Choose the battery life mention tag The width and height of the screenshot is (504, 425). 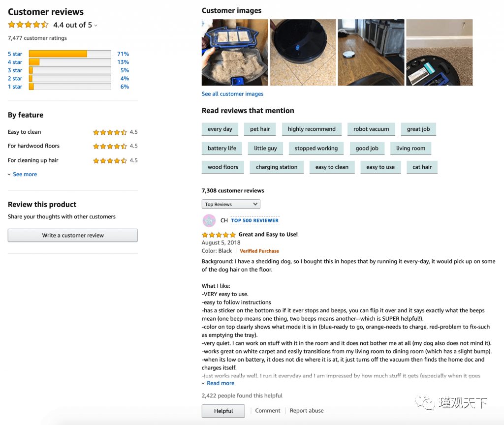222,148
